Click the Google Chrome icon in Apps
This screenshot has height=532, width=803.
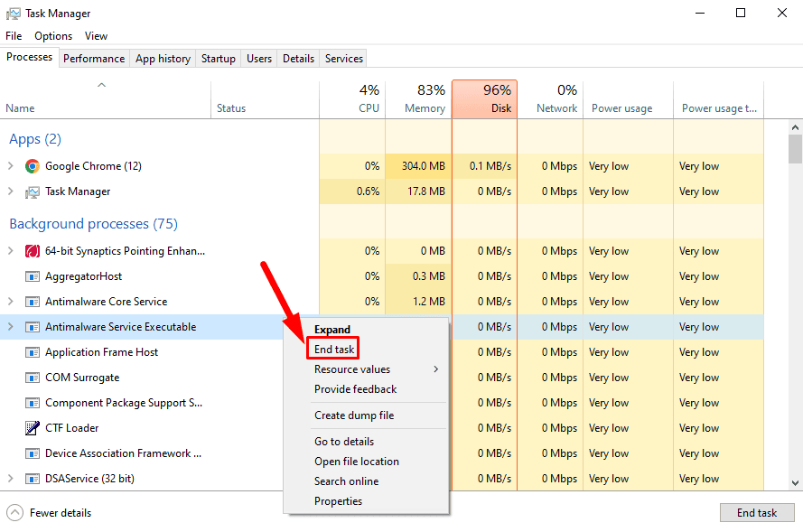click(x=33, y=166)
